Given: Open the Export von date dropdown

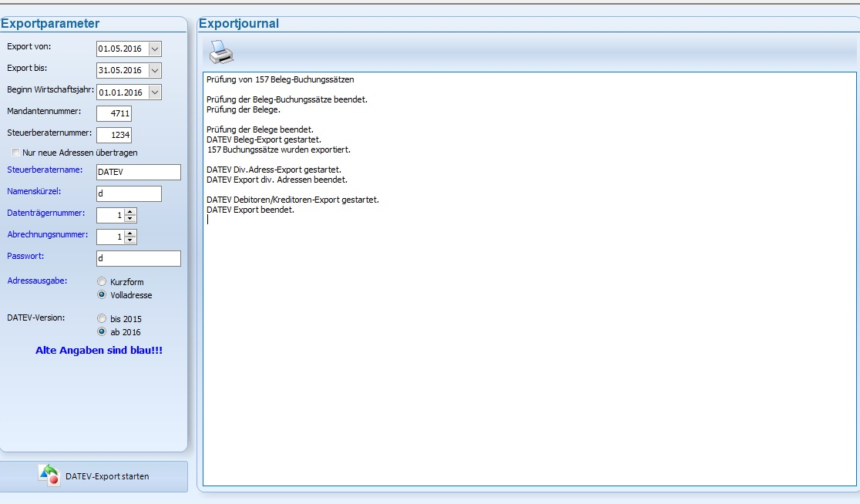Looking at the screenshot, I should tap(155, 49).
